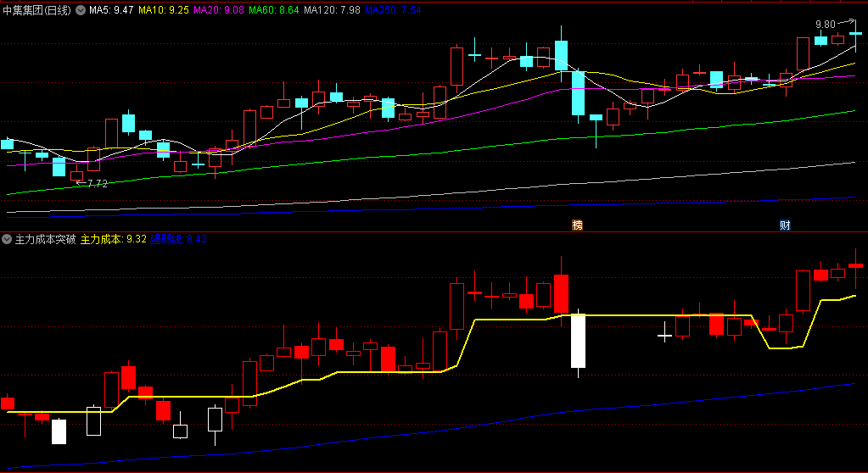The width and height of the screenshot is (868, 473).
Task: Click the 榜 marker icon
Action: point(577,225)
